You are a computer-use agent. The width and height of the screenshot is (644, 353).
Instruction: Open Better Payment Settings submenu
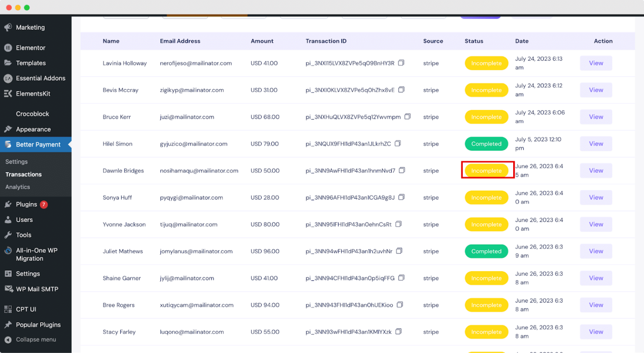pyautogui.click(x=16, y=162)
